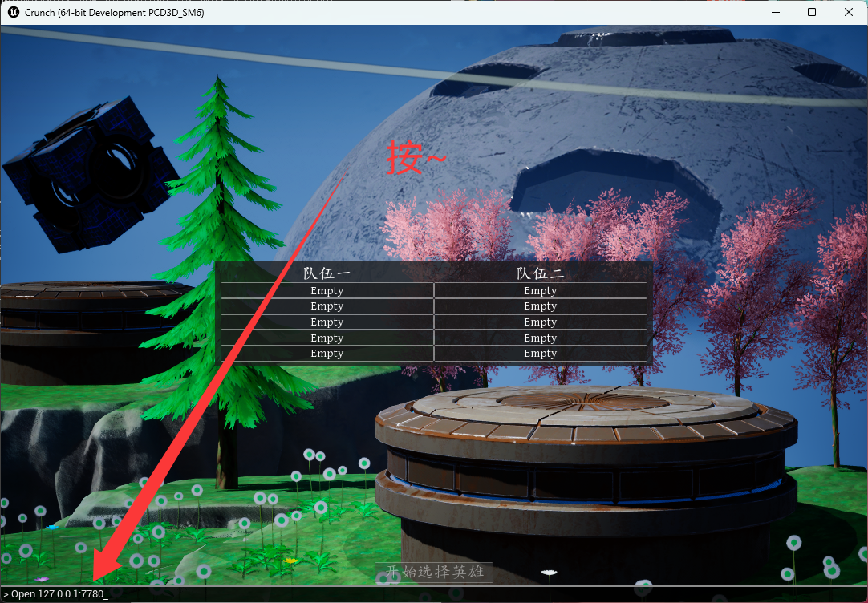Select first Empty slot under 队伍一
This screenshot has width=868, height=603.
(x=327, y=291)
